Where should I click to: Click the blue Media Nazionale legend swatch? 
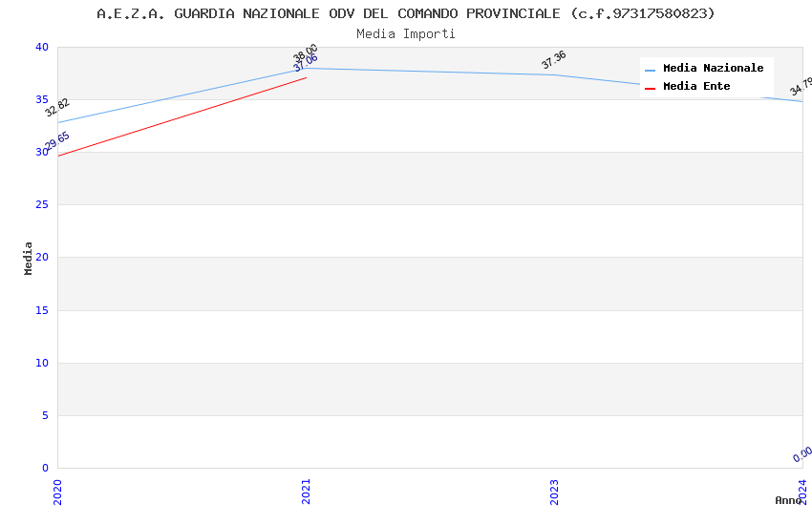tap(650, 70)
